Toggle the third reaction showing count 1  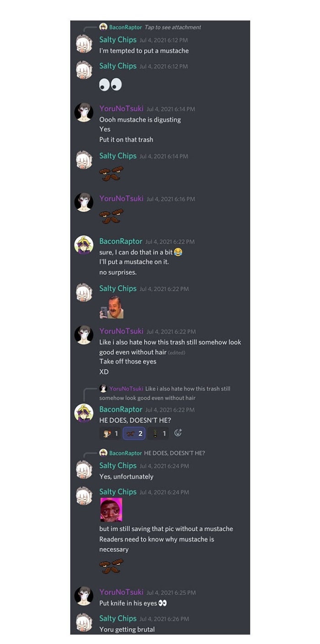(x=158, y=433)
